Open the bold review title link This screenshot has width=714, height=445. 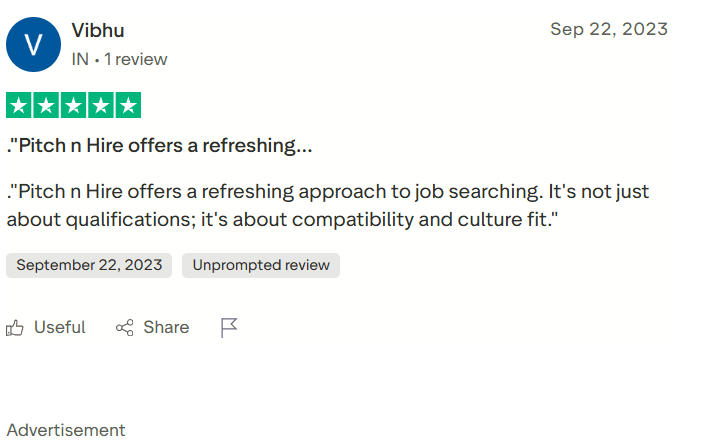point(160,146)
